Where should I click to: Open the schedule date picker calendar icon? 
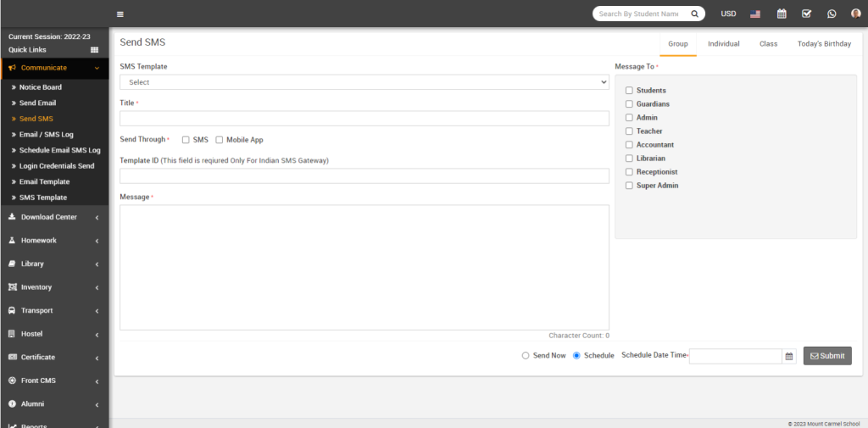pos(789,356)
